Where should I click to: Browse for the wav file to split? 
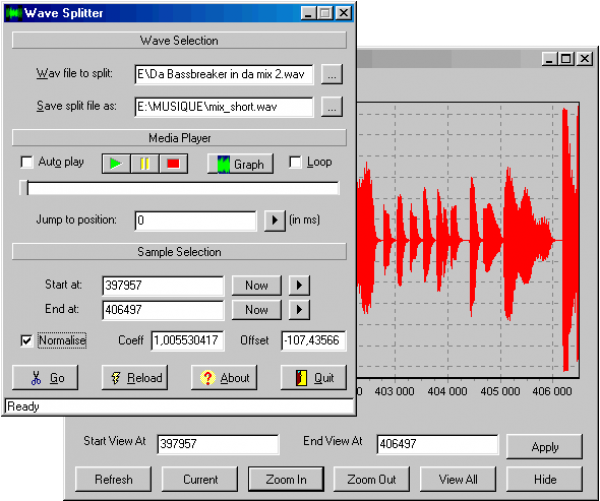[333, 74]
